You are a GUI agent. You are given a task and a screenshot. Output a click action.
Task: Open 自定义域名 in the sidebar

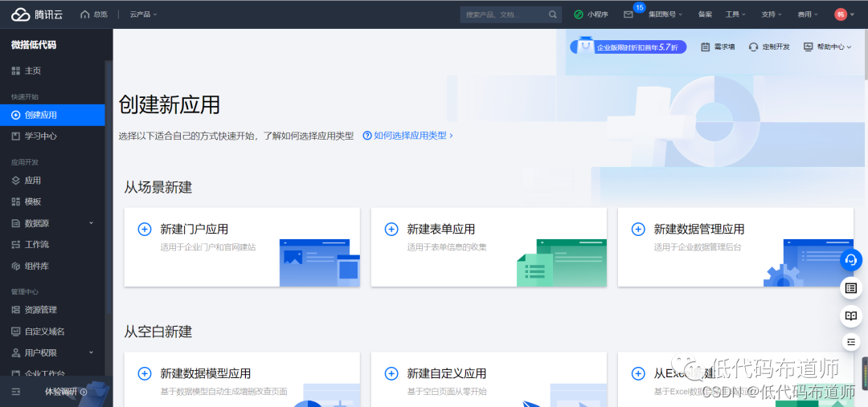tap(52, 332)
